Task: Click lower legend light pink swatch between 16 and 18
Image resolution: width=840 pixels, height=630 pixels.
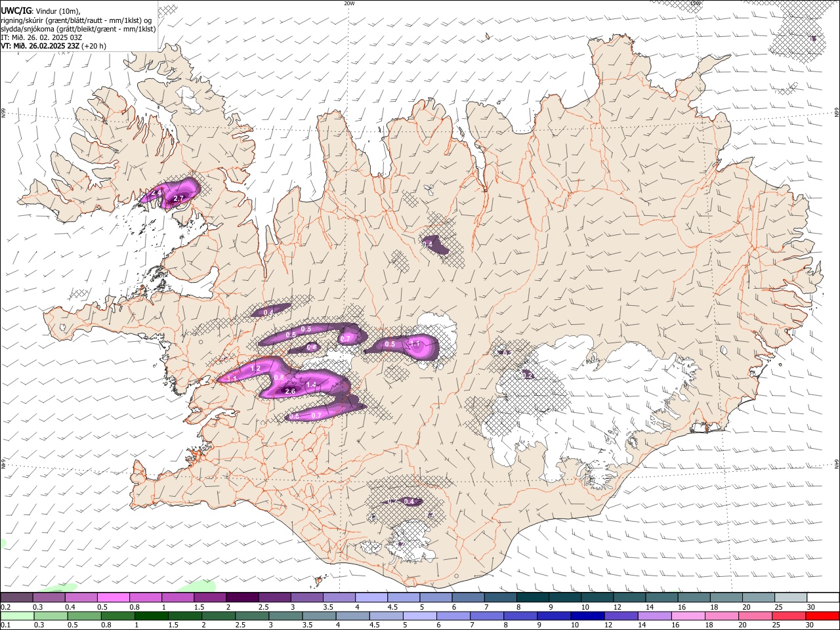Action: 687,616
